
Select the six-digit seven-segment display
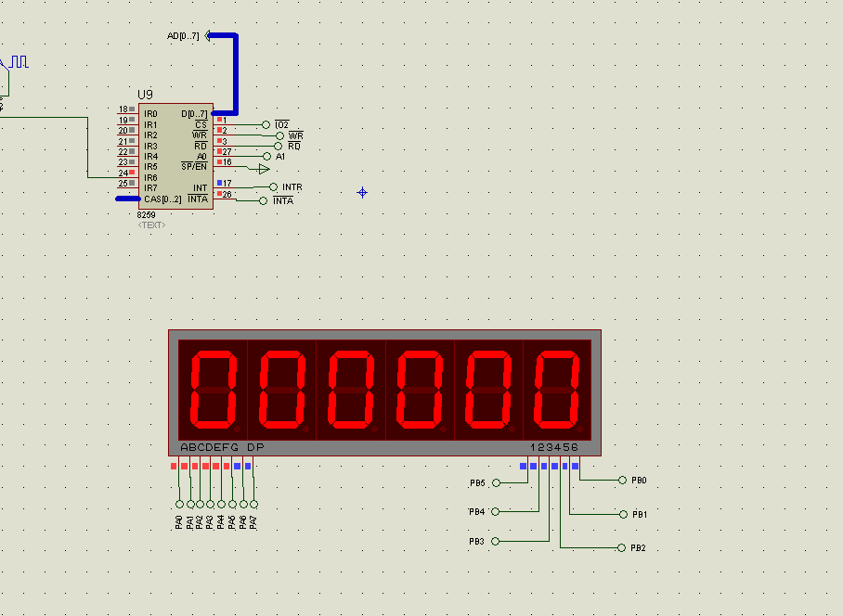coord(385,392)
